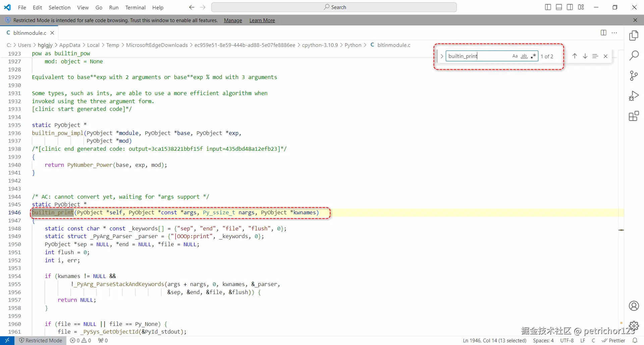
Task: Click the ec959e51 folder breadcrumb
Action: click(x=245, y=45)
